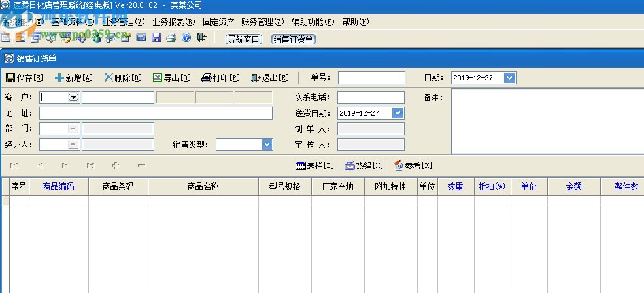Open the 日期 date dropdown

pos(509,78)
